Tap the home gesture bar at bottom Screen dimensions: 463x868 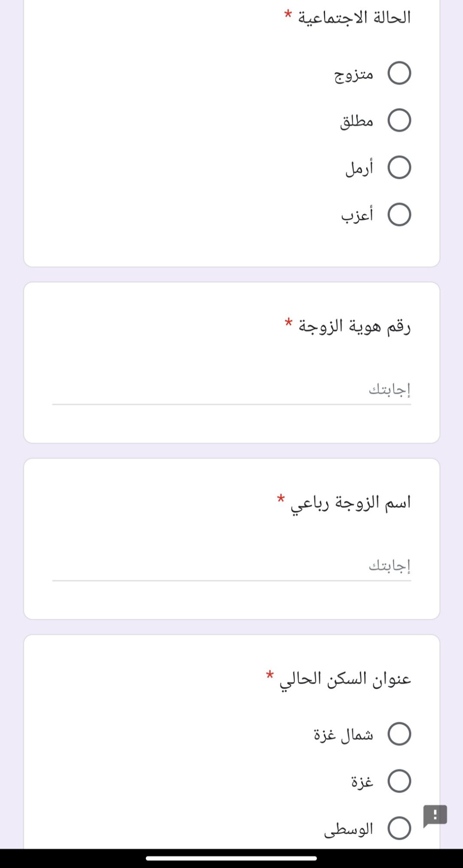click(231, 858)
